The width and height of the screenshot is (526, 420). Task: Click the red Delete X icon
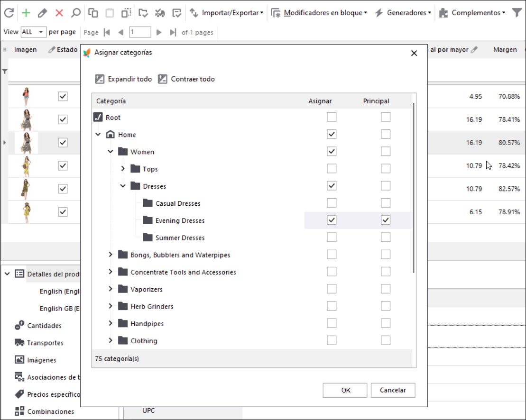(59, 13)
